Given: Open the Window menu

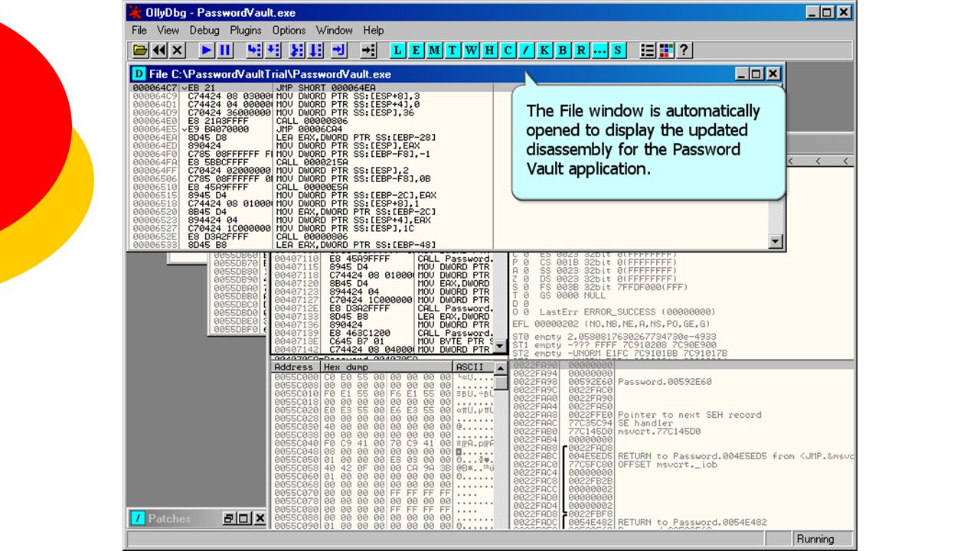Looking at the screenshot, I should 335,31.
